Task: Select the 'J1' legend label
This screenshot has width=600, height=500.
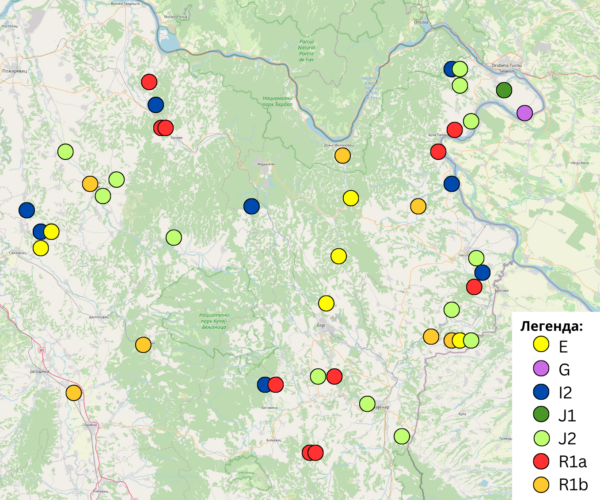Action: (567, 415)
